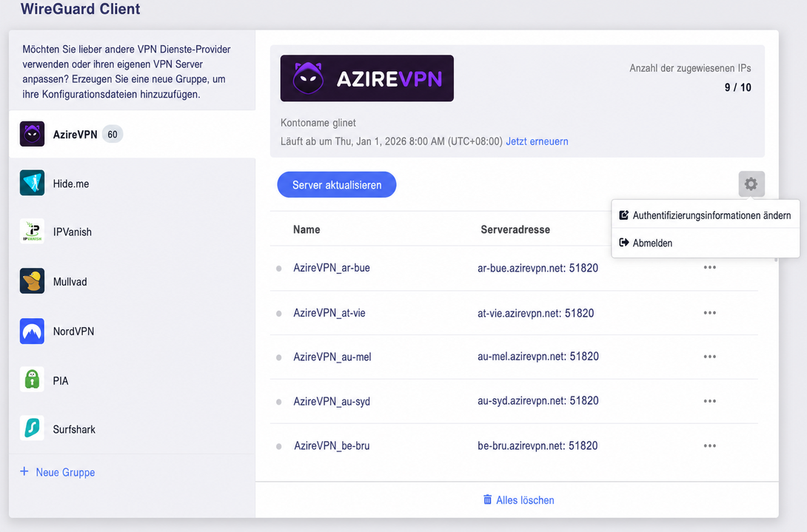Click the Serveradresse column header

click(515, 229)
